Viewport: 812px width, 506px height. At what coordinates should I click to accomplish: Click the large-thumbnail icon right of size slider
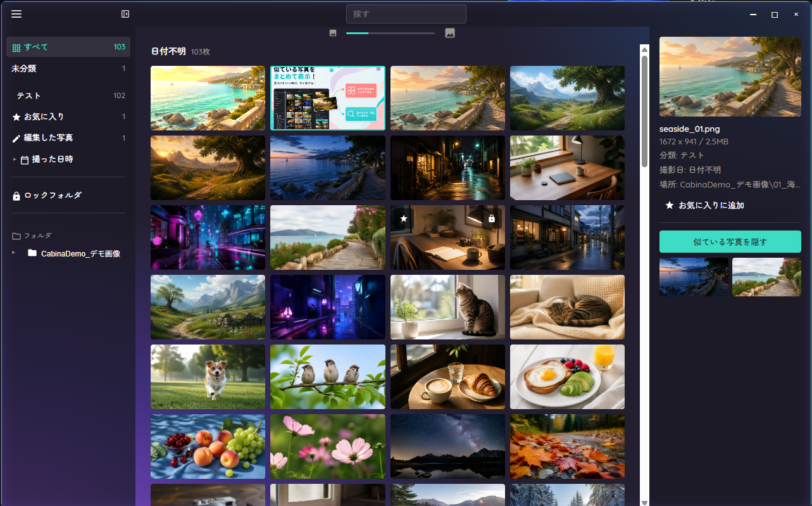450,33
